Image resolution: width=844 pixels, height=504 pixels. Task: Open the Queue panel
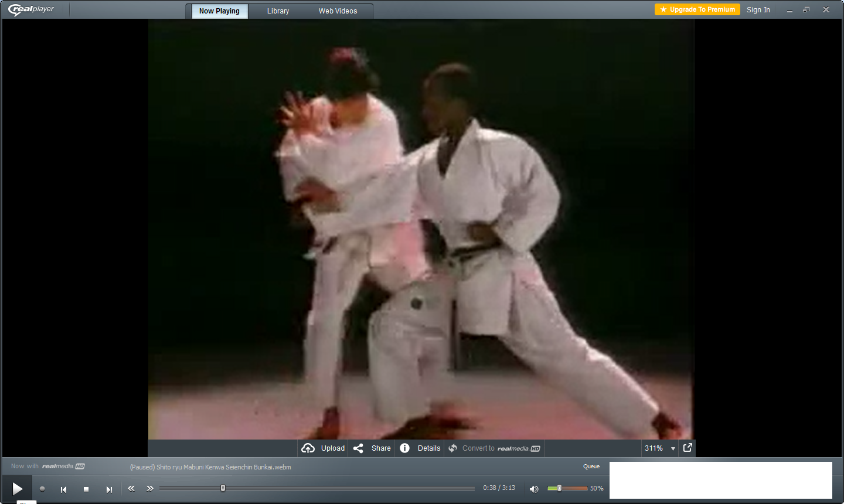point(591,466)
